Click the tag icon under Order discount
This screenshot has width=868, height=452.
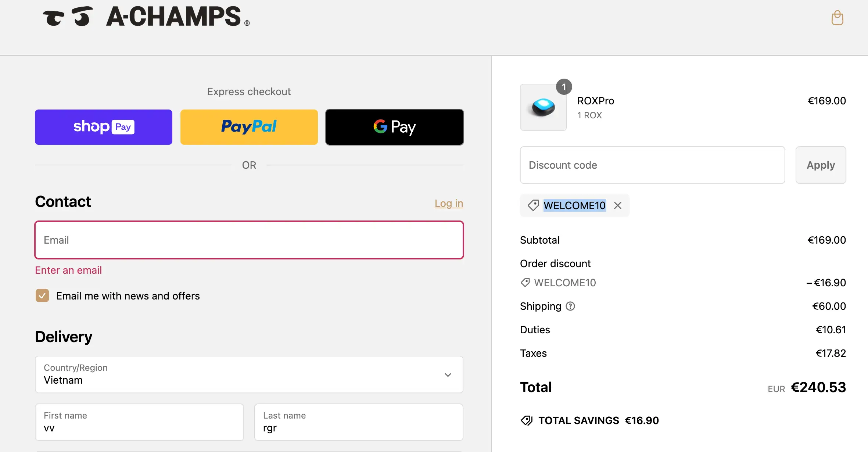click(525, 283)
